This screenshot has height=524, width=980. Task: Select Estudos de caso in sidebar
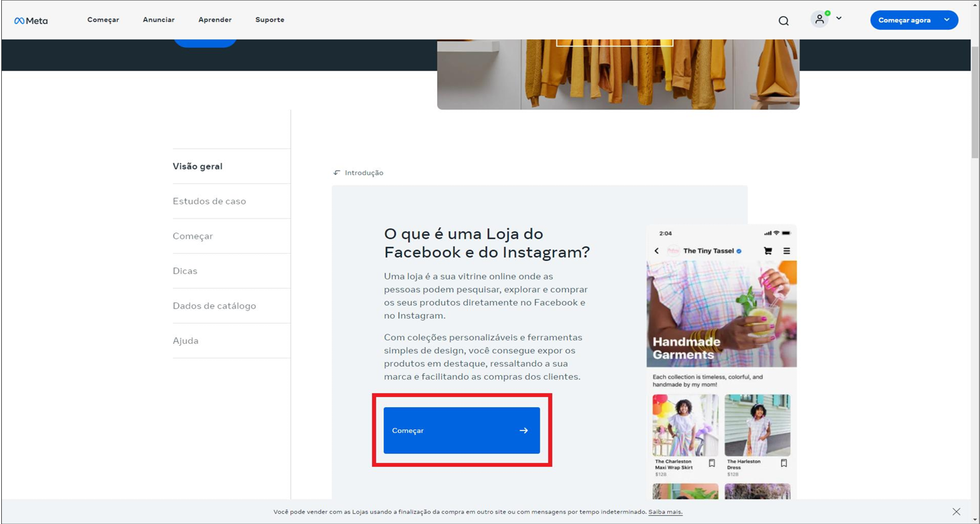pyautogui.click(x=209, y=201)
